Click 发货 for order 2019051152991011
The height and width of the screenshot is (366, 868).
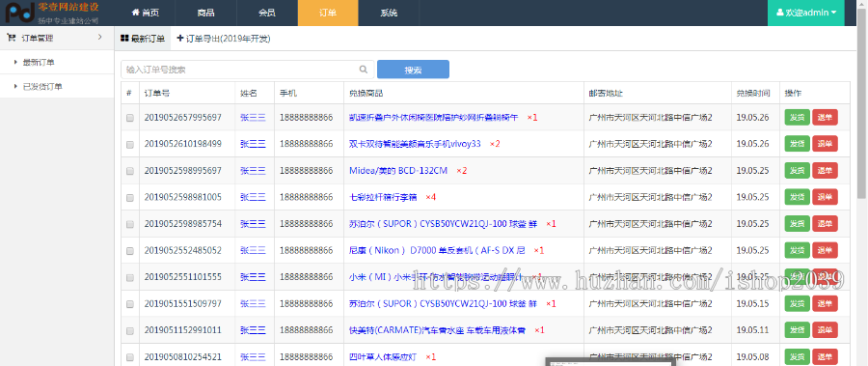[x=798, y=330]
